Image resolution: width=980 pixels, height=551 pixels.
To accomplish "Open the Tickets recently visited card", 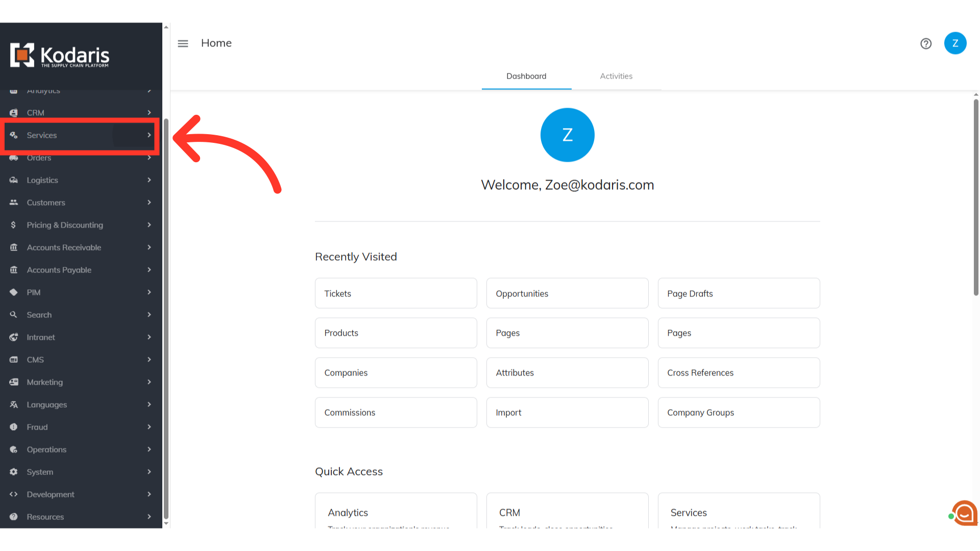I will 396,293.
